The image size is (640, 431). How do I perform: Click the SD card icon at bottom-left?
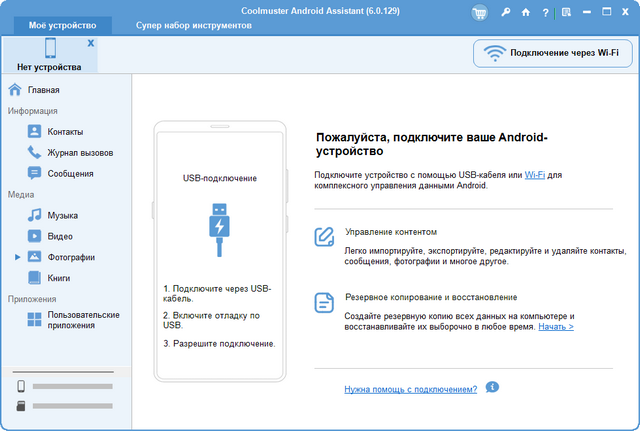(21, 406)
